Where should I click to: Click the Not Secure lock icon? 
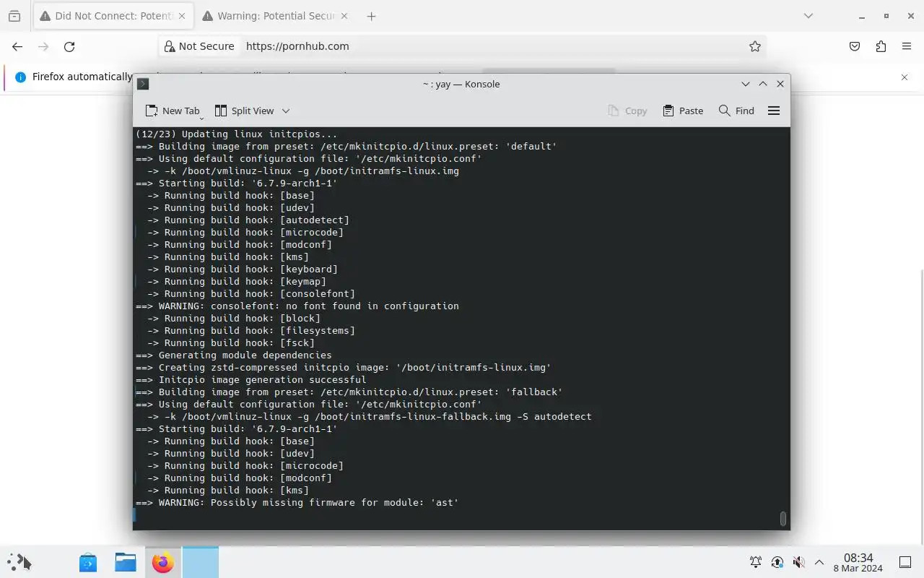pyautogui.click(x=170, y=46)
